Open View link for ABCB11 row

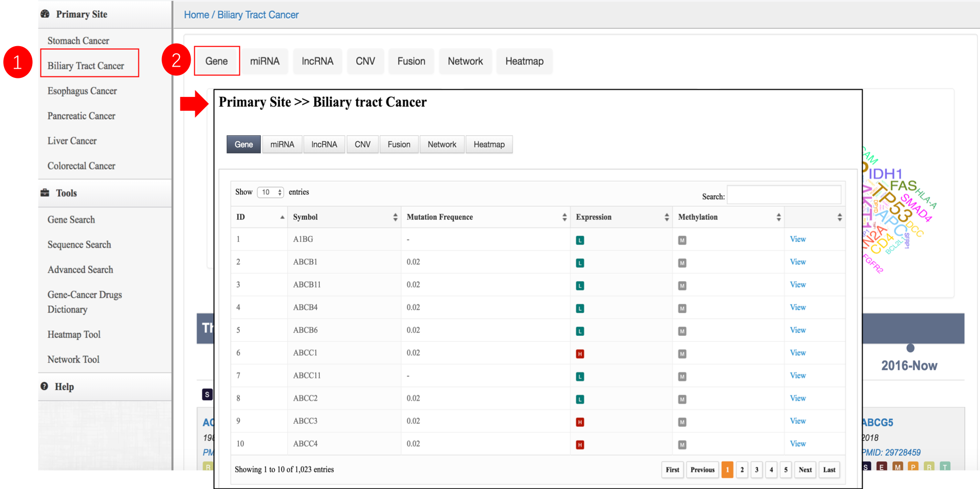[798, 284]
